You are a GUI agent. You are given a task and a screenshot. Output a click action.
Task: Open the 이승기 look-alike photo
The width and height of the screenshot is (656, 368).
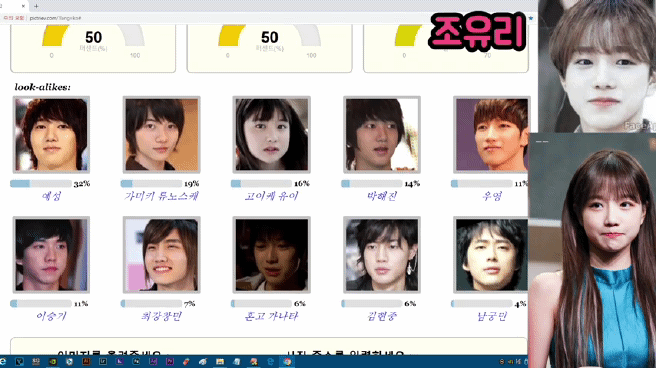click(x=51, y=255)
